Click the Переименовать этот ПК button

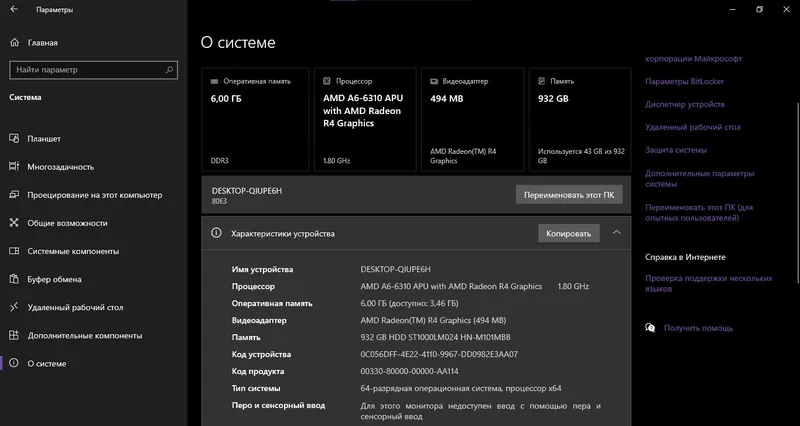click(x=569, y=194)
